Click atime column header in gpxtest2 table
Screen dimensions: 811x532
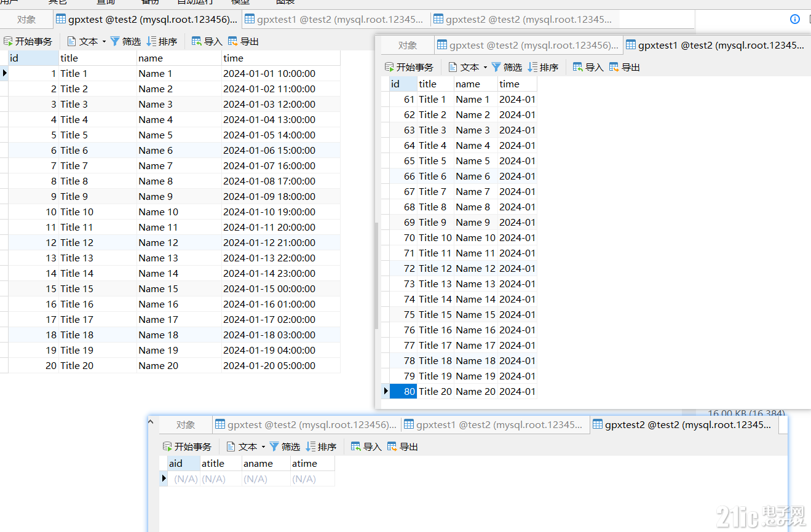pyautogui.click(x=312, y=463)
